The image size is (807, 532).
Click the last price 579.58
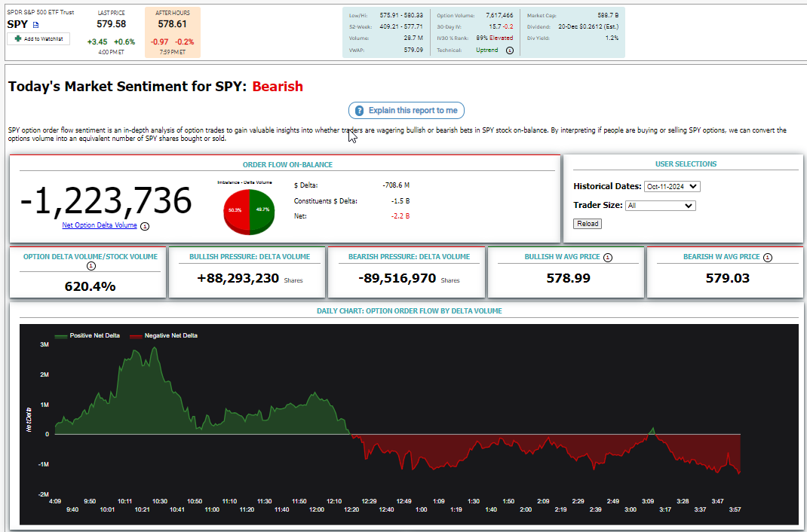(111, 23)
